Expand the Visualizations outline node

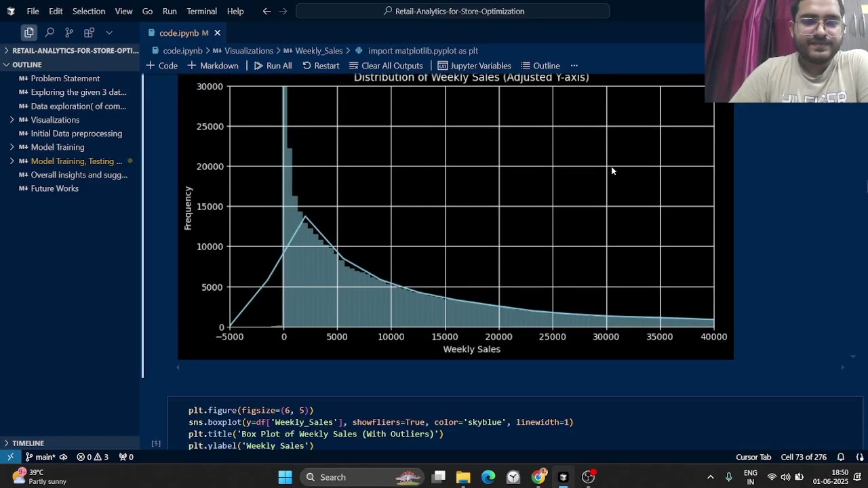[12, 120]
